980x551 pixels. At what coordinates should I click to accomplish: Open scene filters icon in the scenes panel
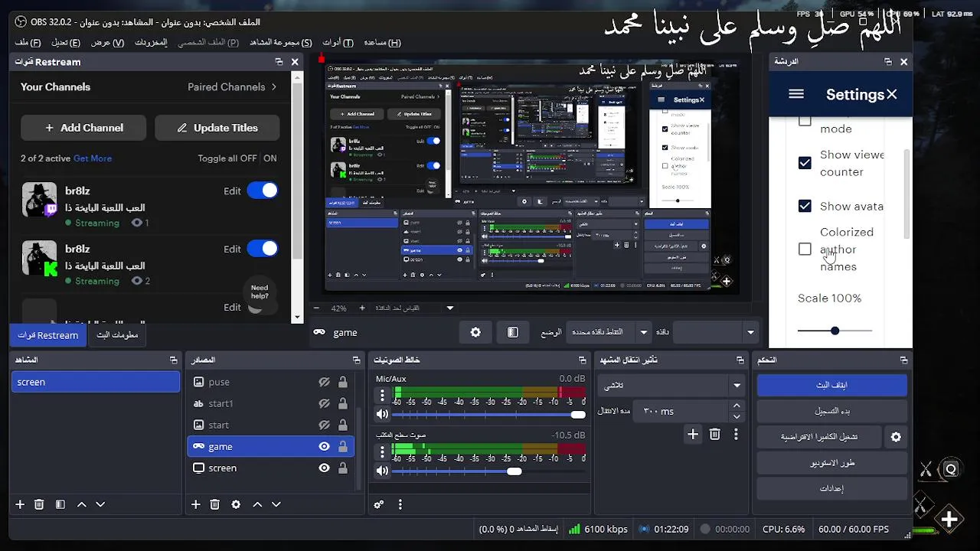(60, 504)
